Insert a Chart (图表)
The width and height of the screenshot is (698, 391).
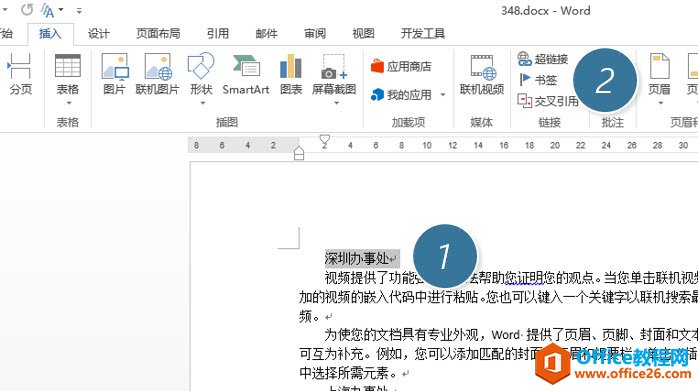[291, 73]
